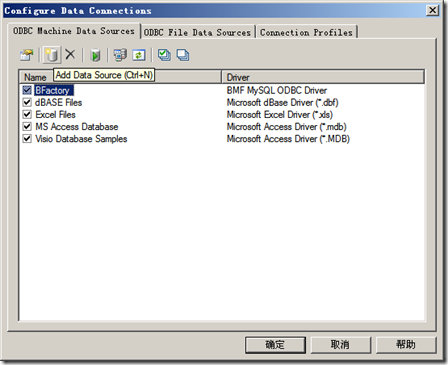Uncheck the dBASE Files checkbox

(27, 102)
